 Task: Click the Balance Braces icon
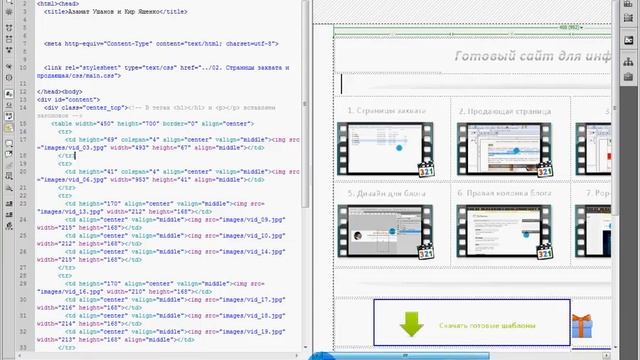pos(9,77)
